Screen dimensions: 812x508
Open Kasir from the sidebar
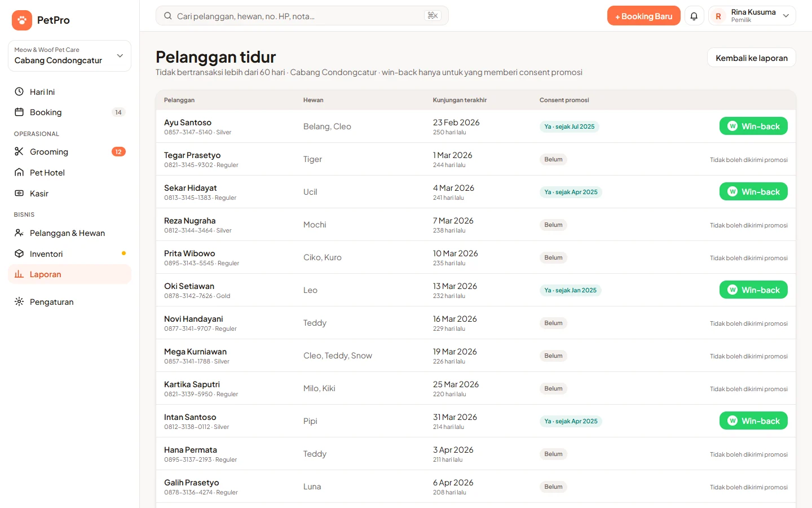69,193
